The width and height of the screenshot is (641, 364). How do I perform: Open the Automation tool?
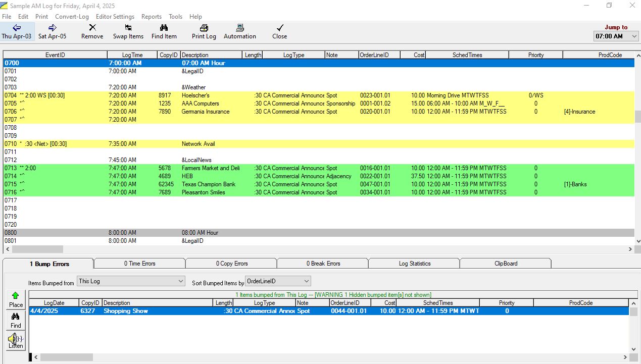[x=240, y=31]
